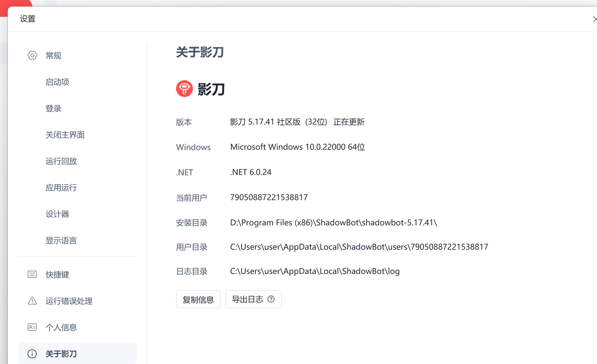Select 关闭主界面 in the sidebar
Image resolution: width=597 pixels, height=364 pixels.
point(65,135)
